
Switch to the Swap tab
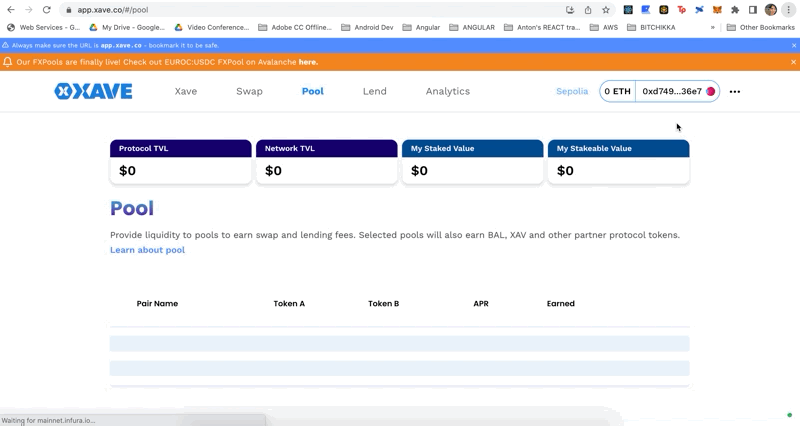[x=249, y=92]
